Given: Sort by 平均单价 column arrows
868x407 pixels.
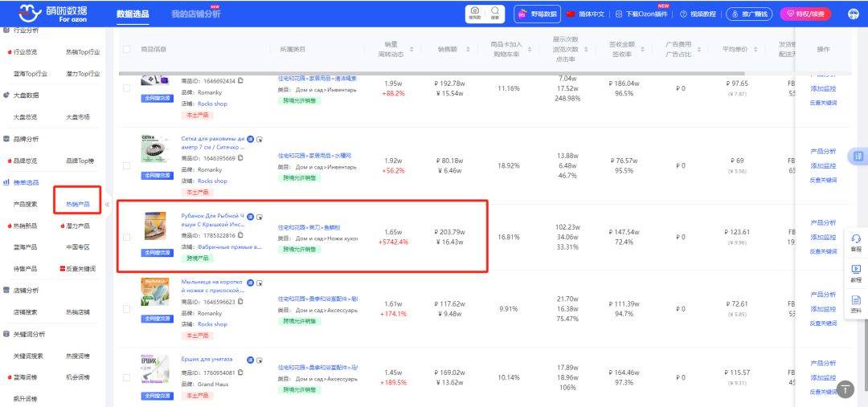Looking at the screenshot, I should [x=757, y=49].
